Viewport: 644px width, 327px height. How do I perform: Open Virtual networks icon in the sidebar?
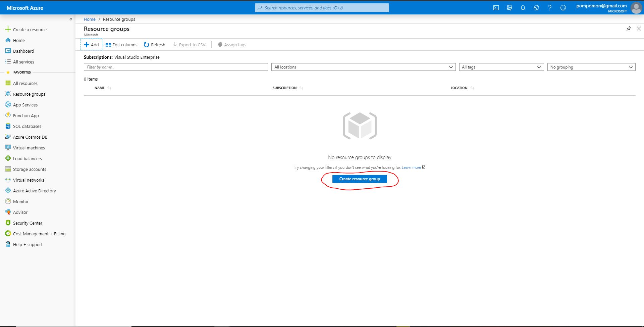(x=8, y=180)
